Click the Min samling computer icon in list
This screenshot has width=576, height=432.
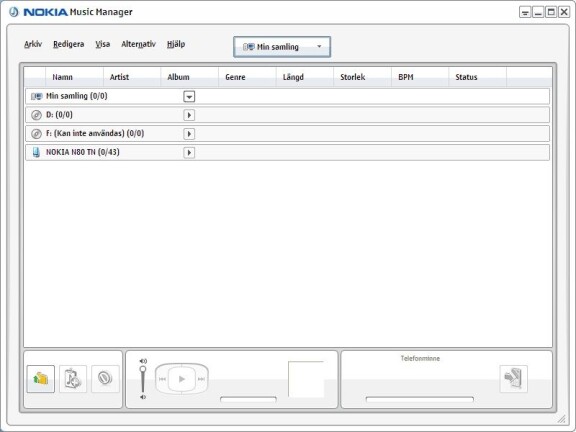(36, 97)
